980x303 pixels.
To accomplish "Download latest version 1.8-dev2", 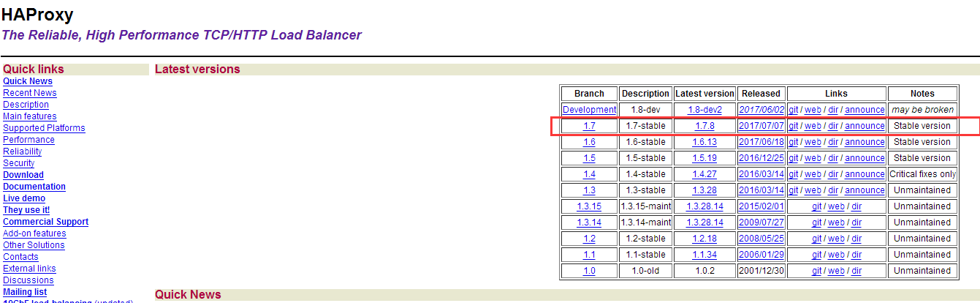I will pos(704,110).
